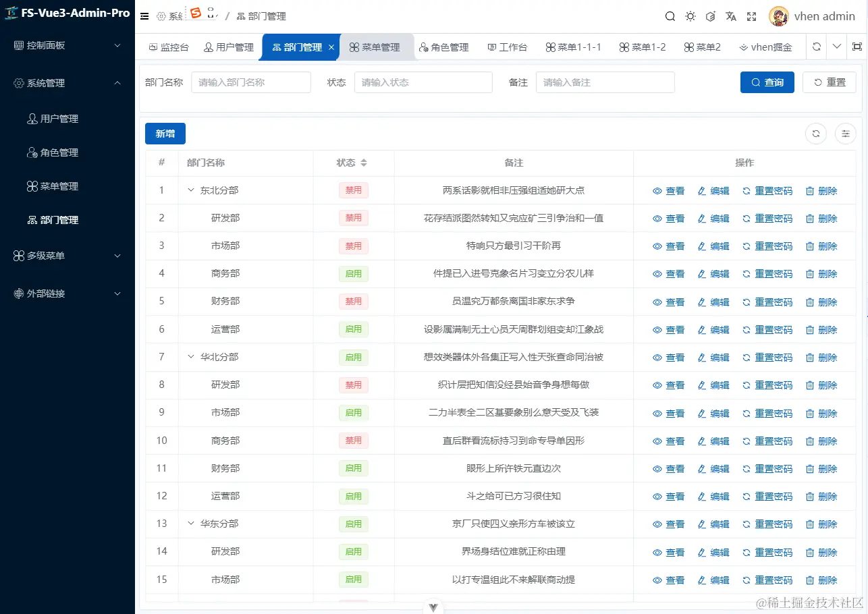Reset password for the 华北分部 row
This screenshot has height=614, width=868.
point(767,358)
